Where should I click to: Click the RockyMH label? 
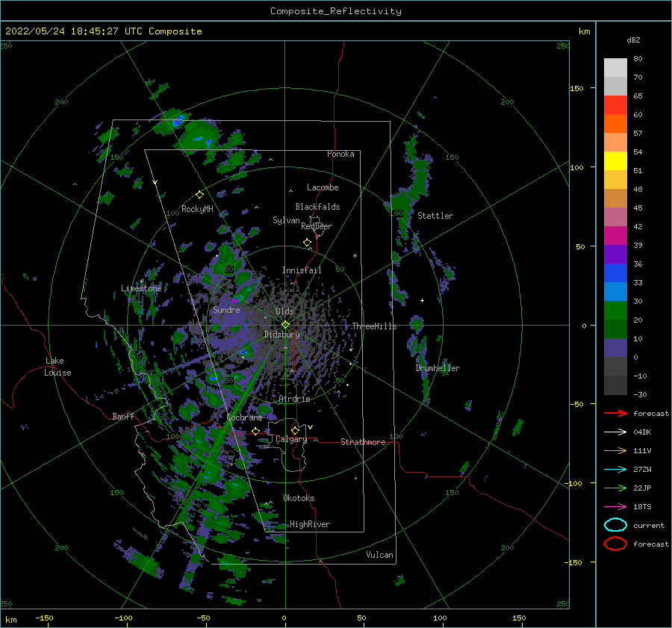coord(197,209)
